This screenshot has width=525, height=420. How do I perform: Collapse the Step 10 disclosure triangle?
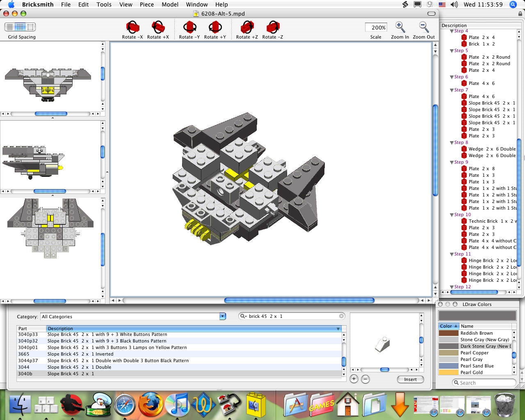[452, 215]
